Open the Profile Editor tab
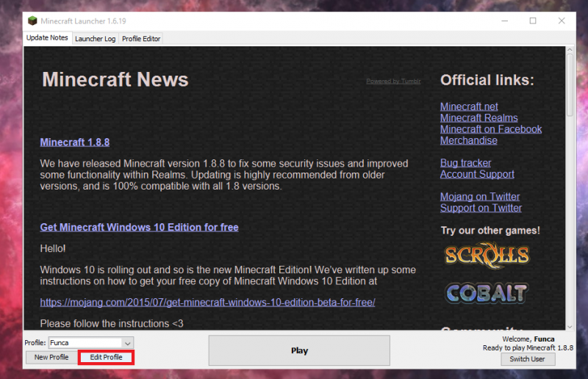588x379 pixels. coord(141,38)
